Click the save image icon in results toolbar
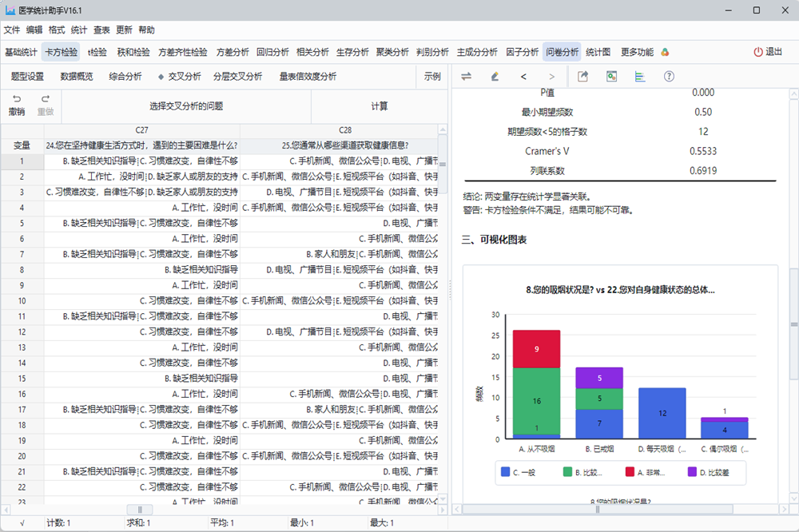The height and width of the screenshot is (532, 799). (611, 77)
